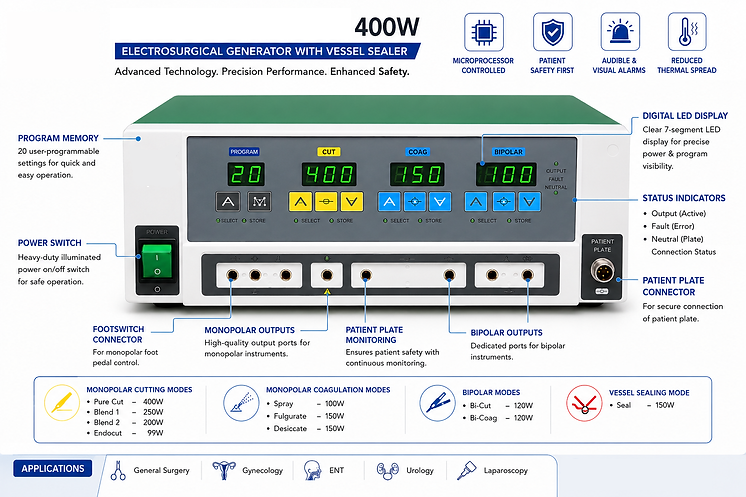Click the Microprocessor Controlled chip icon
Viewport: 746px width, 497px height.
point(483,32)
